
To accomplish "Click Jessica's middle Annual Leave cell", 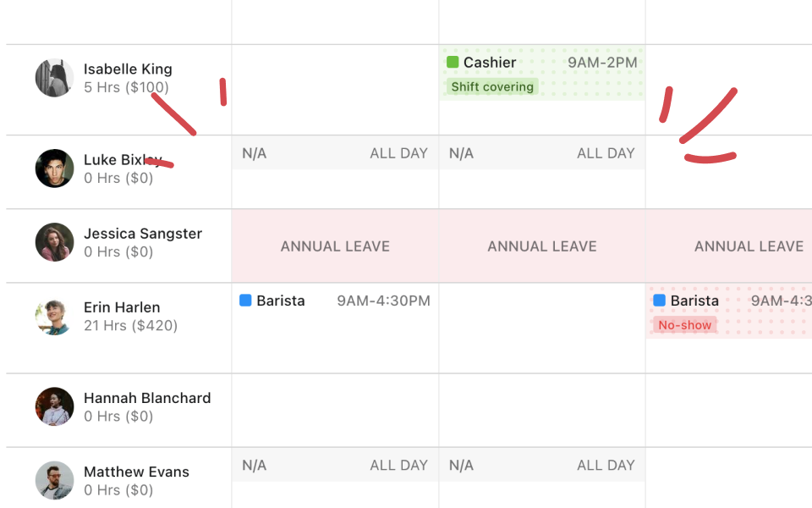I will tap(542, 246).
